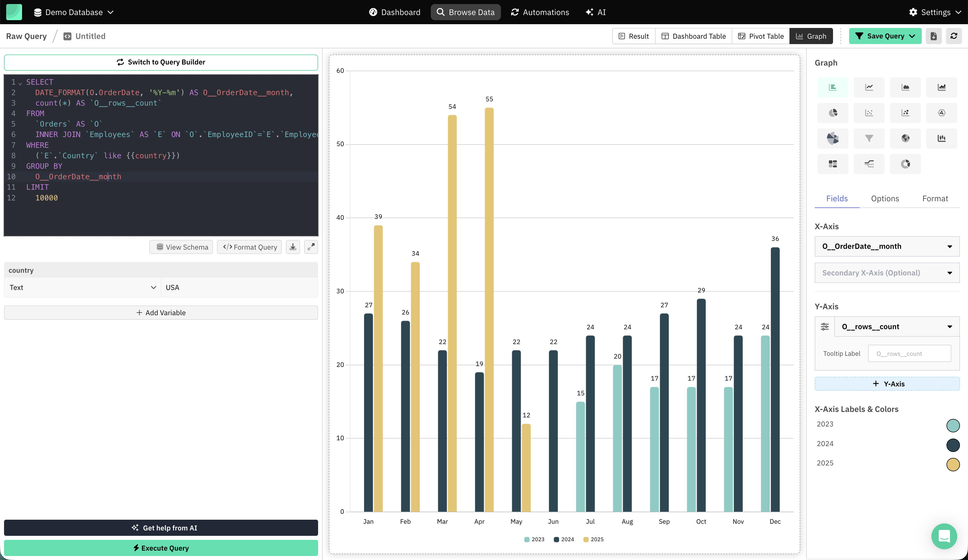Execute the SQL query

coord(161,548)
